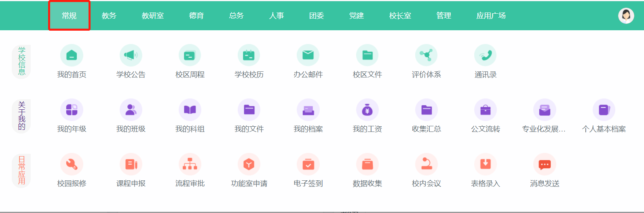Open 电子签到 electronic sign-in icon
The height and width of the screenshot is (213, 644).
coord(308,164)
